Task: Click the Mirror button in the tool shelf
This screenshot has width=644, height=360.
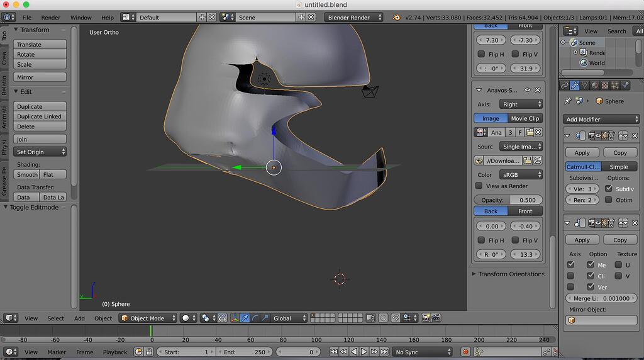Action: [40, 77]
